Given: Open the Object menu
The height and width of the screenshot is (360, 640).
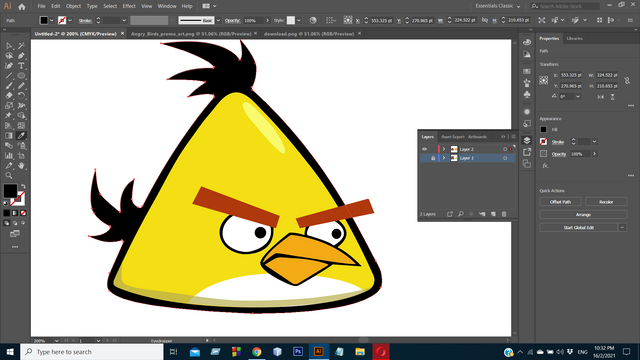Looking at the screenshot, I should click(73, 6).
